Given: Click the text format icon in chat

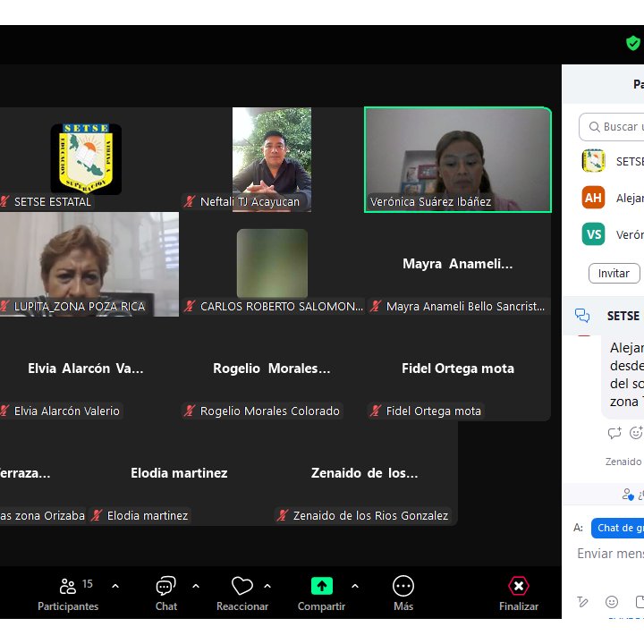Looking at the screenshot, I should (583, 602).
